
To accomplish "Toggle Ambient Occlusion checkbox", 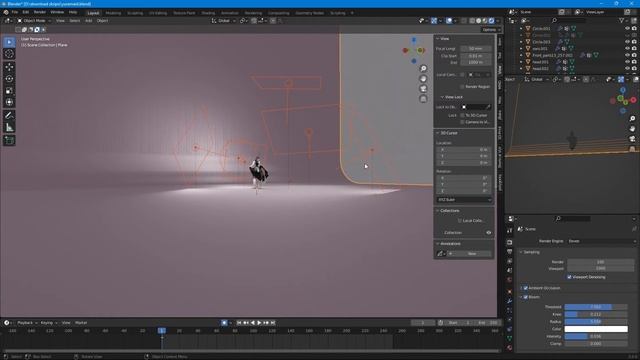I will click(x=526, y=288).
